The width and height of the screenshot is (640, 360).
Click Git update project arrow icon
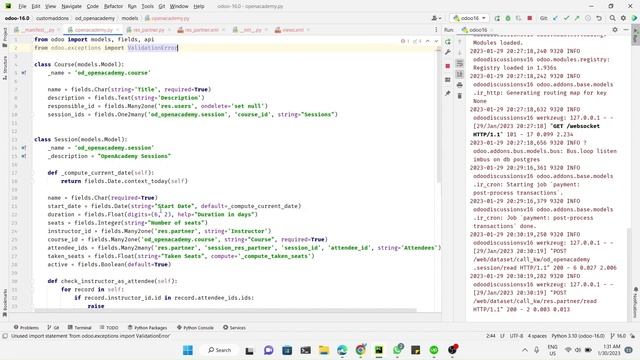point(556,18)
